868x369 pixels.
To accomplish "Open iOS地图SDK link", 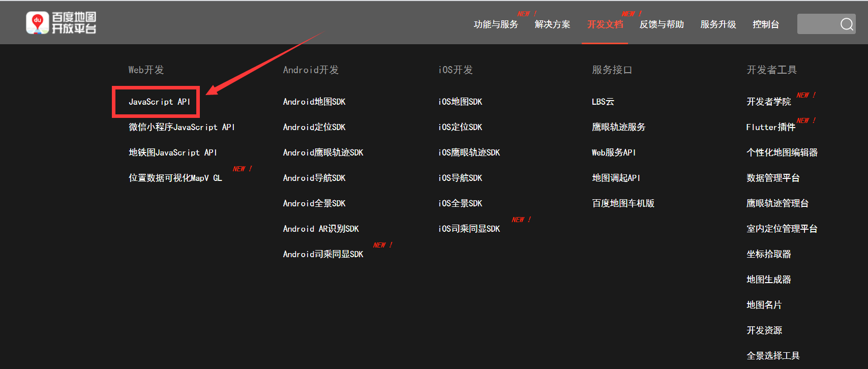I will [x=460, y=102].
